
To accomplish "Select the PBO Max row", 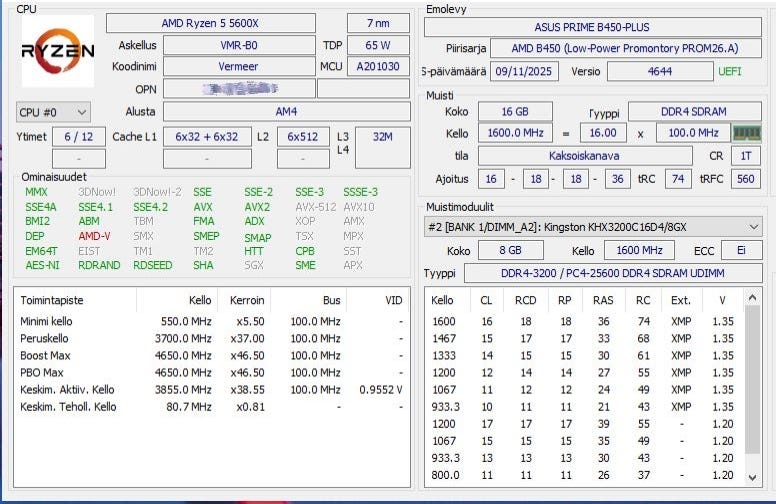I will 212,373.
